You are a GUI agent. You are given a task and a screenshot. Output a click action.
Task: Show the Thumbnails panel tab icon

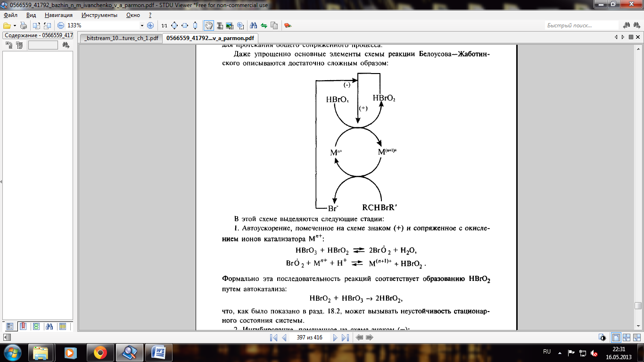click(x=36, y=326)
